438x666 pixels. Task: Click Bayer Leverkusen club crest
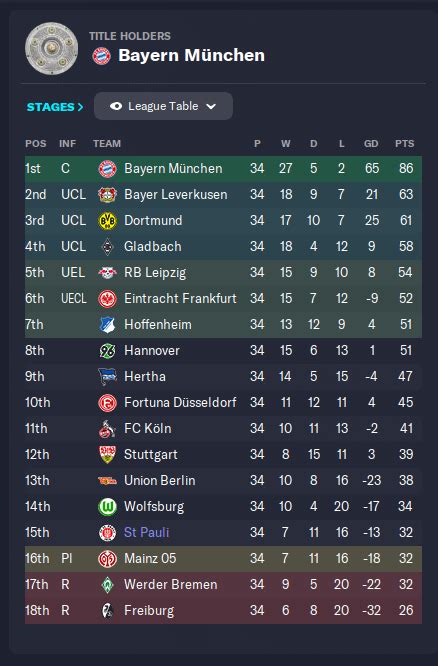(107, 195)
